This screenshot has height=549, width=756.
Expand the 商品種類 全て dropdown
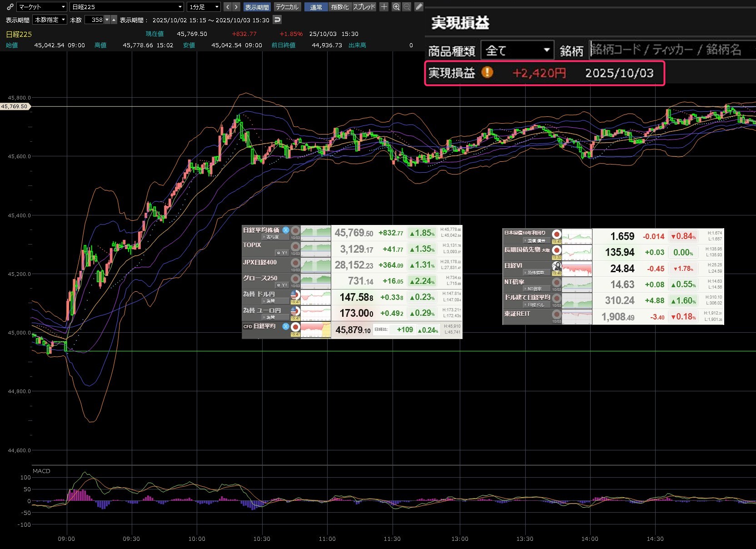point(517,50)
